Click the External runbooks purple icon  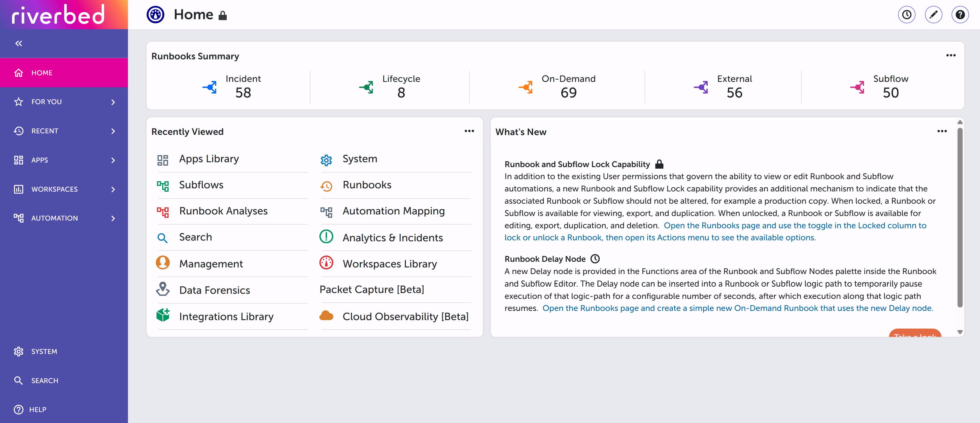(701, 87)
